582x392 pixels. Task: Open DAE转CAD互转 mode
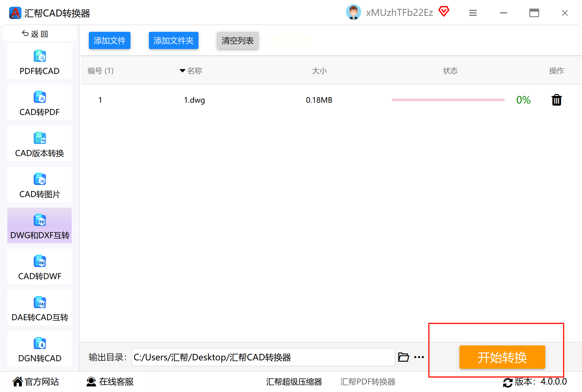pos(40,308)
